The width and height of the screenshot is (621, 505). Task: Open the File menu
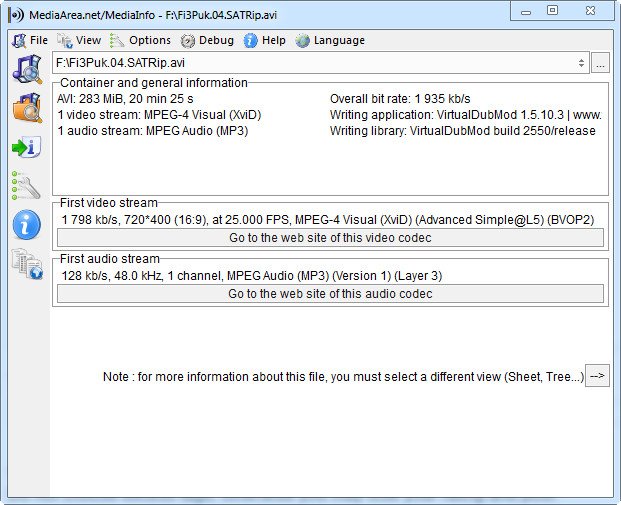(x=29, y=41)
